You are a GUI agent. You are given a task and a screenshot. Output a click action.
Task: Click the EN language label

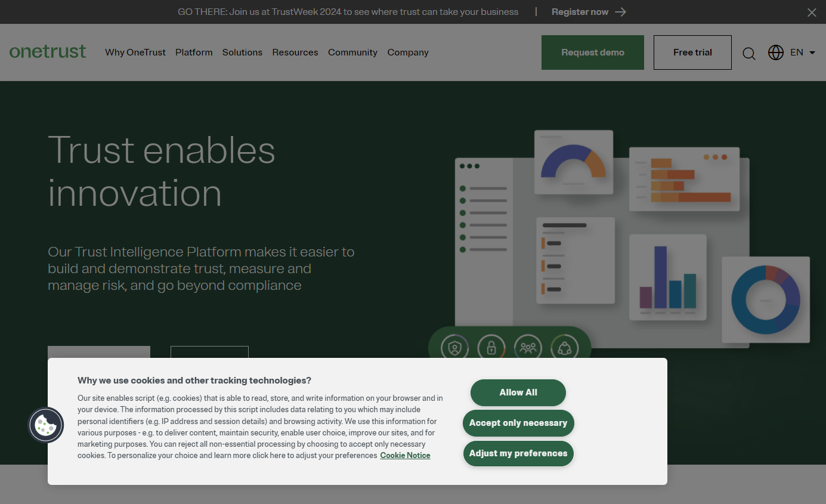(797, 52)
